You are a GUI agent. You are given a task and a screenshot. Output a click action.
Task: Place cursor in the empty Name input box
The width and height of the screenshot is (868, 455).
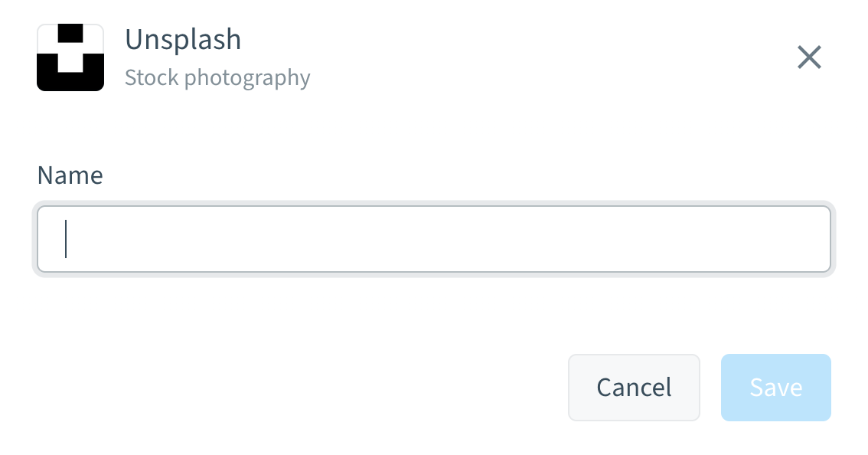(x=434, y=239)
